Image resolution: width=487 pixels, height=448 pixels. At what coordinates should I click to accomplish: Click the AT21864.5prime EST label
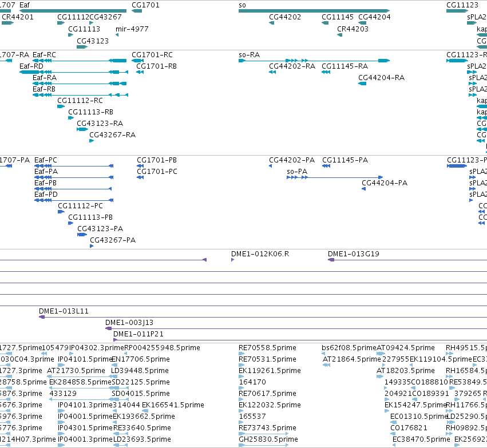click(352, 359)
